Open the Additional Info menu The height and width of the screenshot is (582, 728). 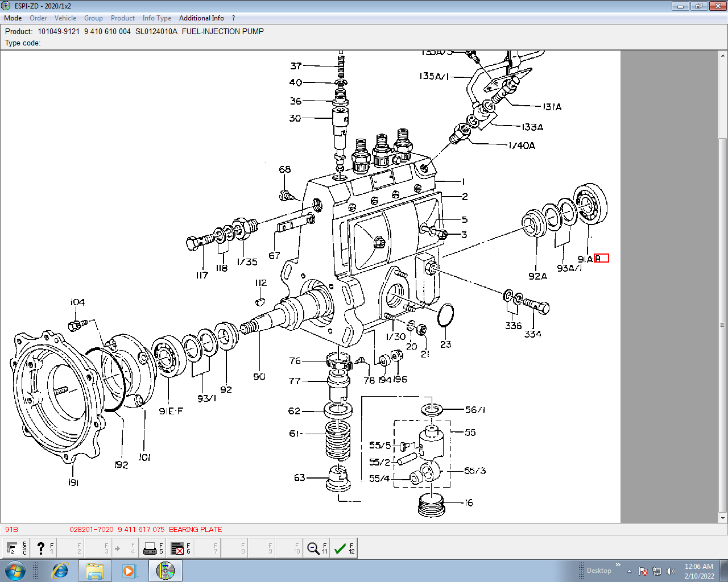[x=201, y=18]
